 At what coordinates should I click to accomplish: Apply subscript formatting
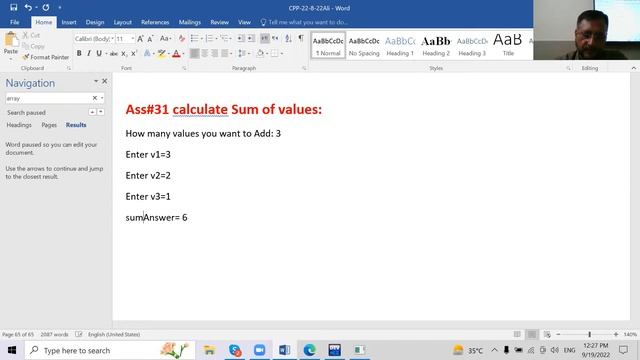124,53
